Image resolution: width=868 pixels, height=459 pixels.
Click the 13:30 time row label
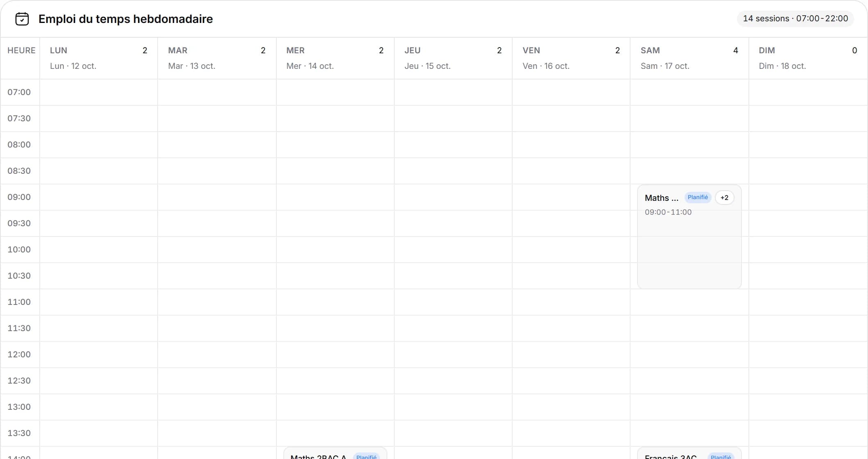click(x=19, y=433)
